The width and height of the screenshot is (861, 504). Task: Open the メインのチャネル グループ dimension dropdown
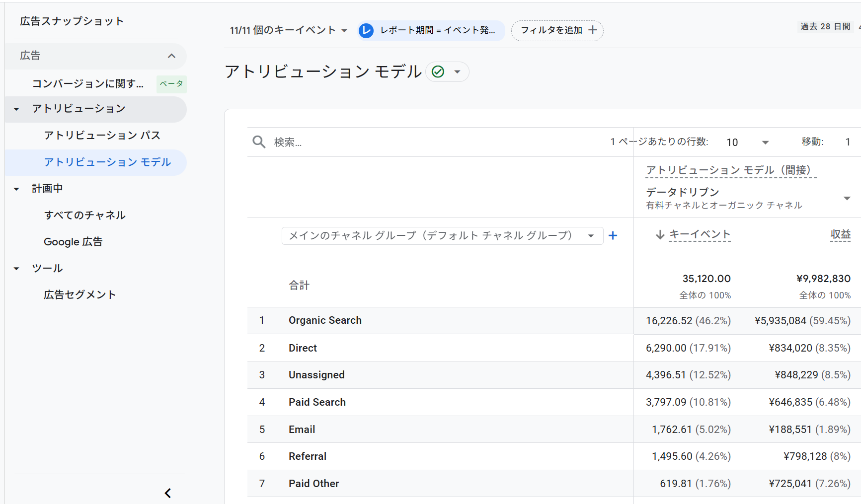click(442, 235)
